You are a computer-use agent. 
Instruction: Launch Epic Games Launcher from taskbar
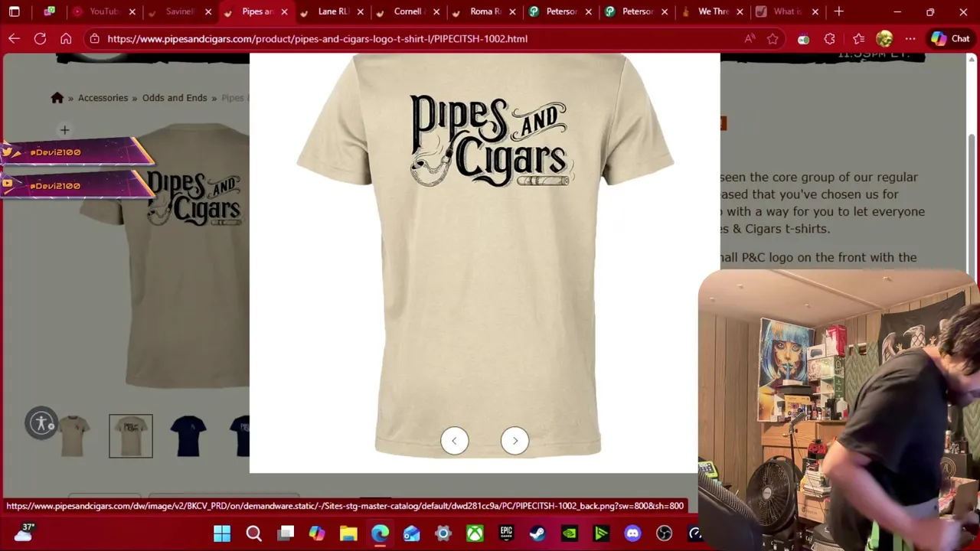coord(506,533)
